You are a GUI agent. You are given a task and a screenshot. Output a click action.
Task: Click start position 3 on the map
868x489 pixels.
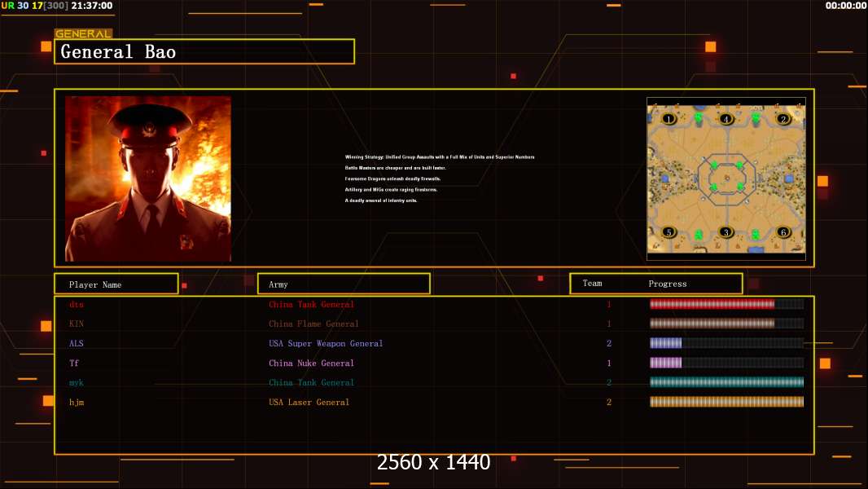(726, 232)
